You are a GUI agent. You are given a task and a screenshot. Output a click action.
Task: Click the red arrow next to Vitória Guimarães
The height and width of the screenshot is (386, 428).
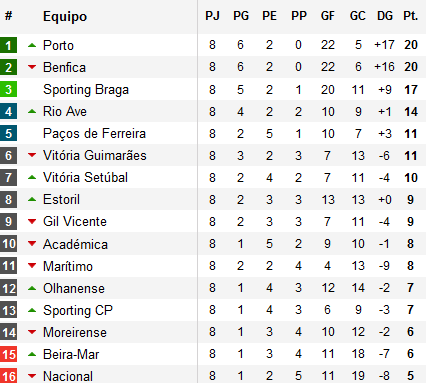[32, 155]
